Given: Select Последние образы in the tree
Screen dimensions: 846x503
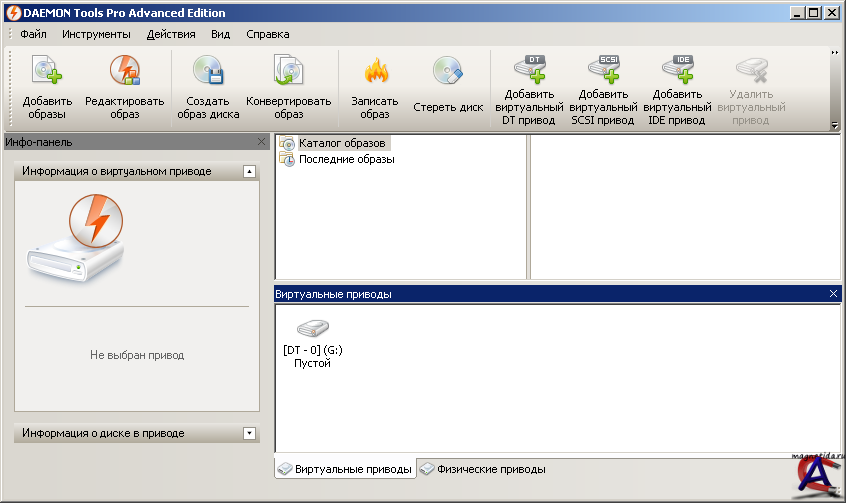Looking at the screenshot, I should point(346,159).
